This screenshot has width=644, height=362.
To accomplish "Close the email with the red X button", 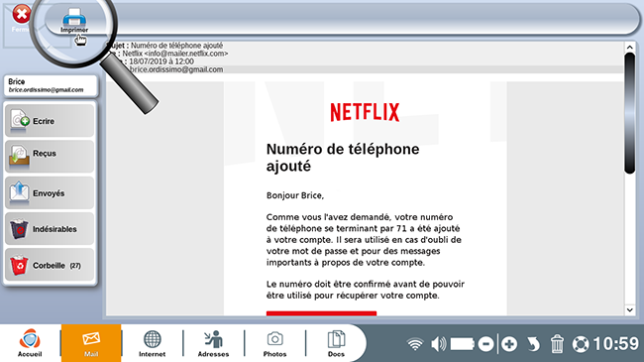I will click(x=21, y=15).
